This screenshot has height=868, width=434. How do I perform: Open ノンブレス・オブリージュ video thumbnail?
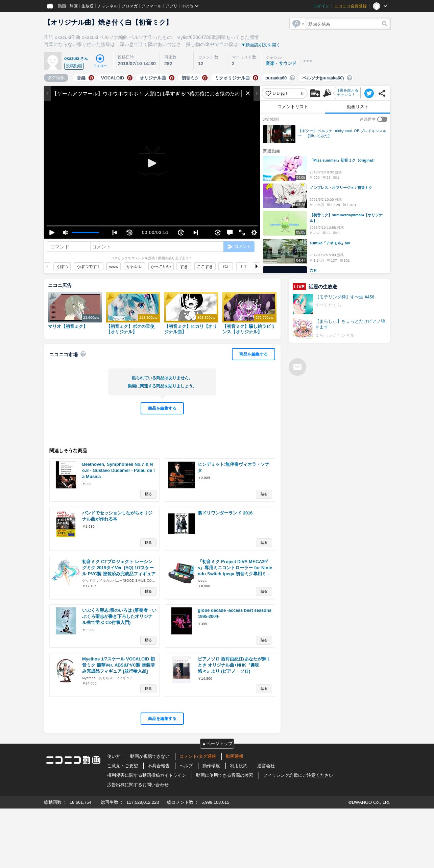(285, 196)
